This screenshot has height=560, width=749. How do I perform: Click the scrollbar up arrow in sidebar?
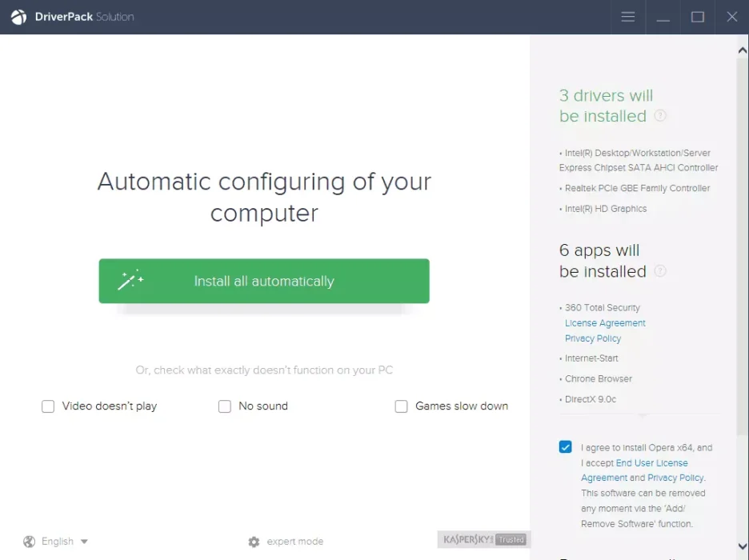(743, 50)
